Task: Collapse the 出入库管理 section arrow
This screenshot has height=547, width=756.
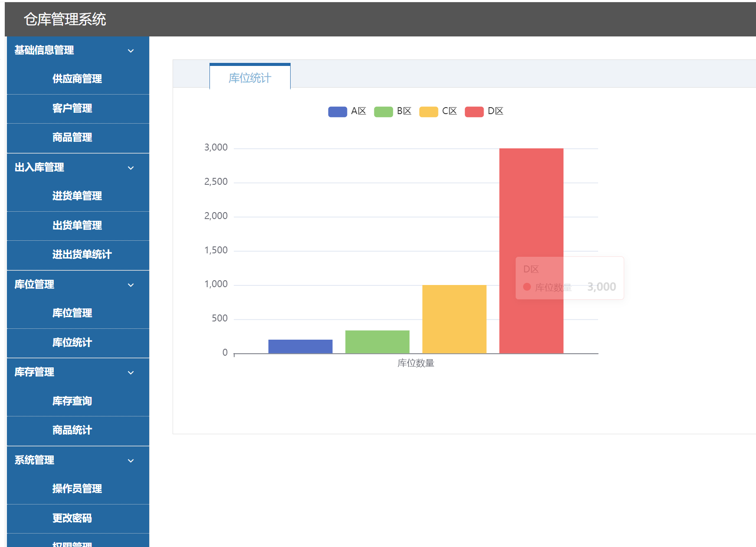Action: (x=131, y=168)
